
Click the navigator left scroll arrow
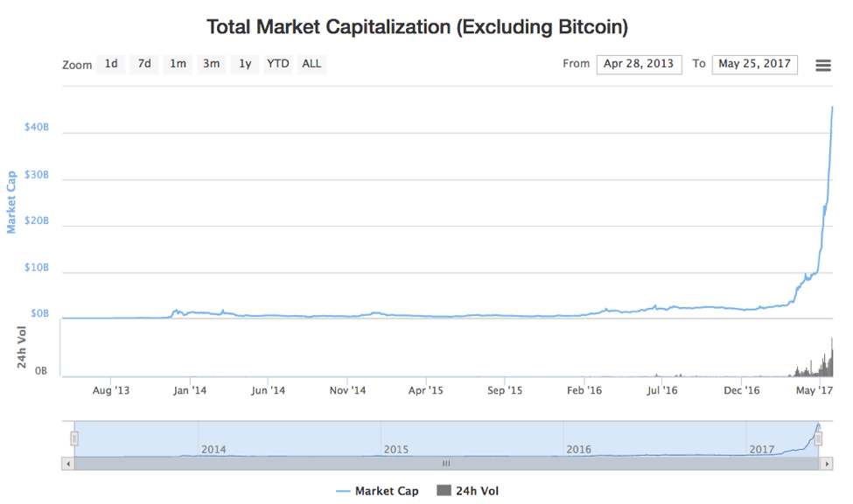tap(68, 465)
